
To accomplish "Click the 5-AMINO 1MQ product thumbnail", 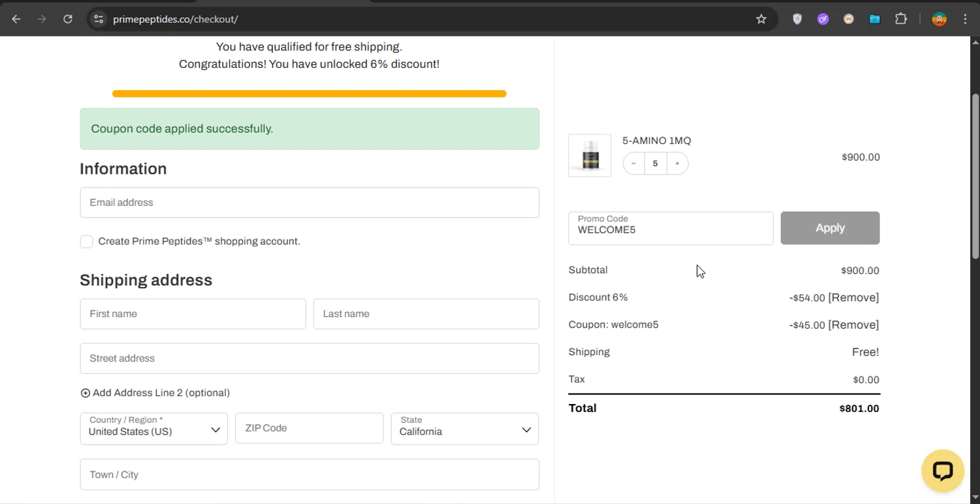I will tap(590, 156).
